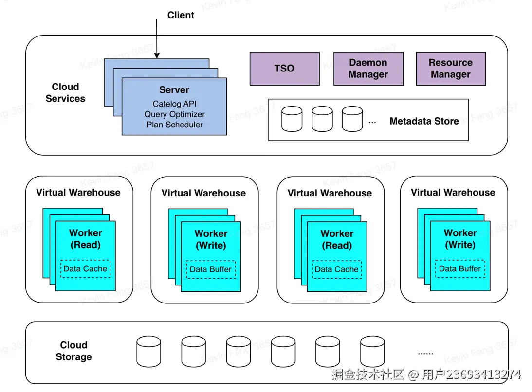Click the TSO component box
Screen dimensions: 532x392
[x=284, y=68]
